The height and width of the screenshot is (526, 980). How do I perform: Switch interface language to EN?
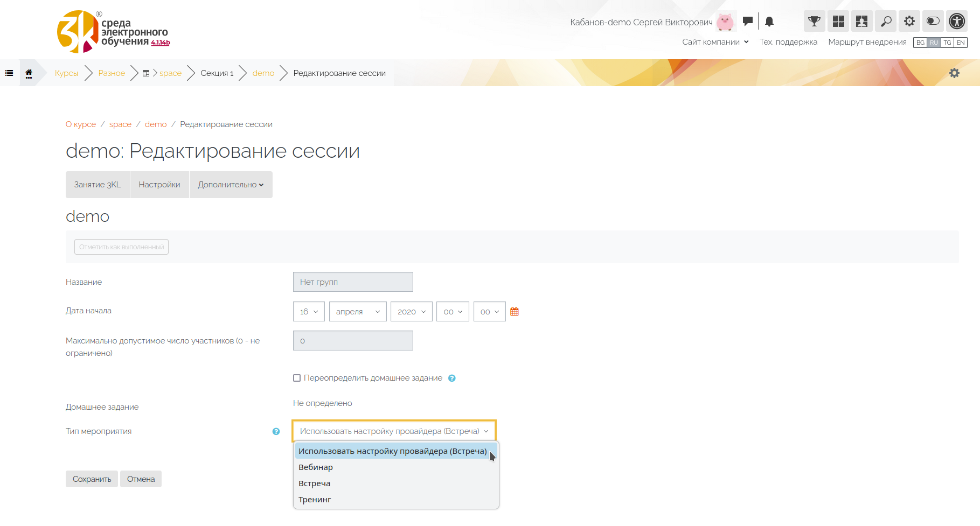pos(961,43)
